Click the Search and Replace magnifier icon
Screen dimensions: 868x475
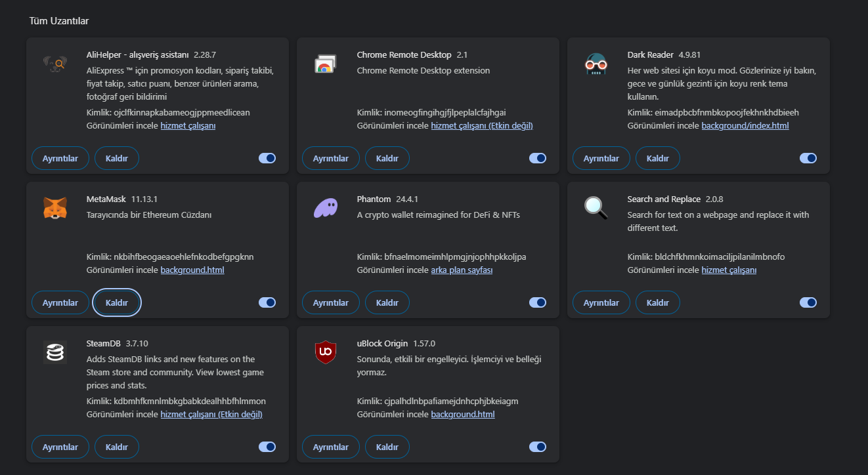(x=596, y=208)
